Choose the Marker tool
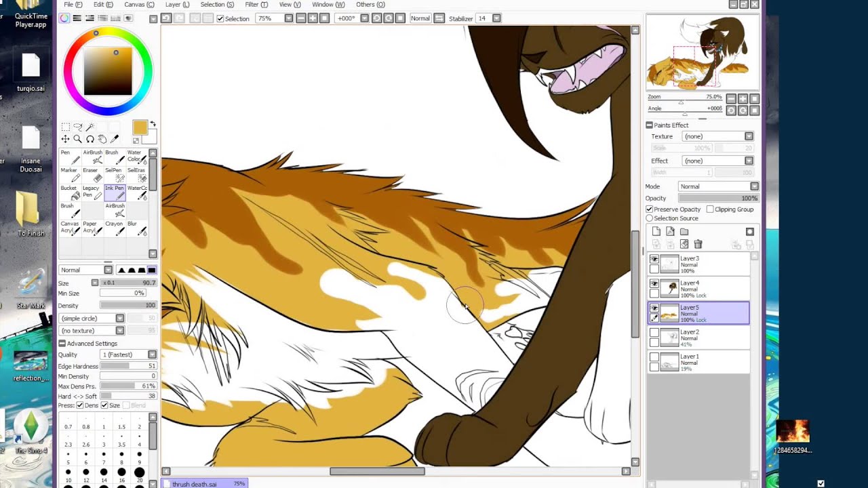Image resolution: width=868 pixels, height=488 pixels. [71, 175]
